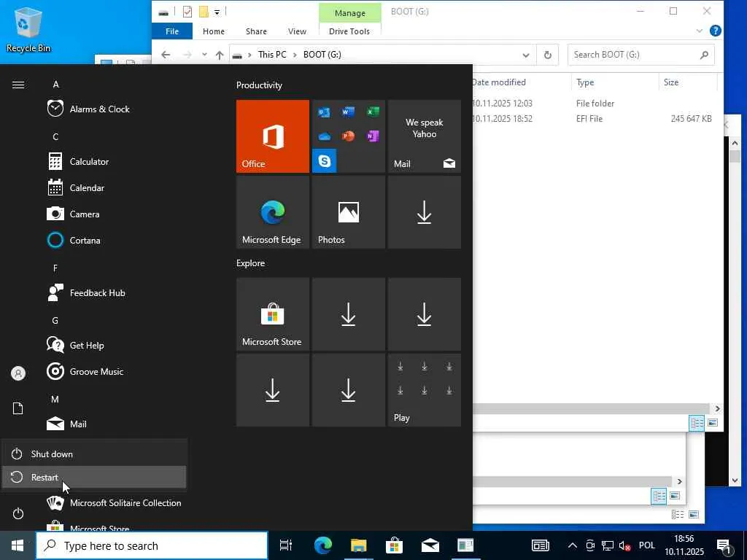747x560 pixels.
Task: Click the Office tile
Action: [273, 136]
